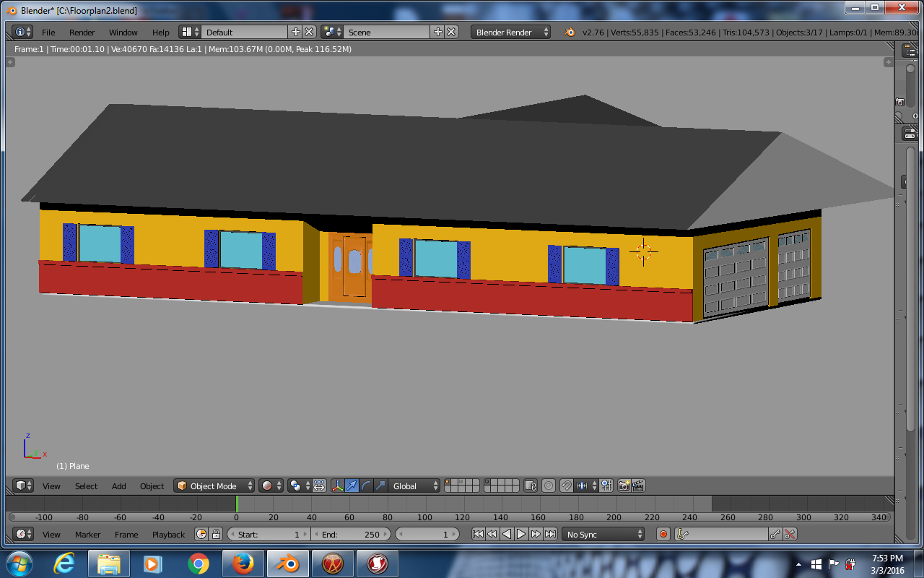This screenshot has width=924, height=578.
Task: Open the Object menu in 3D View
Action: click(x=152, y=486)
